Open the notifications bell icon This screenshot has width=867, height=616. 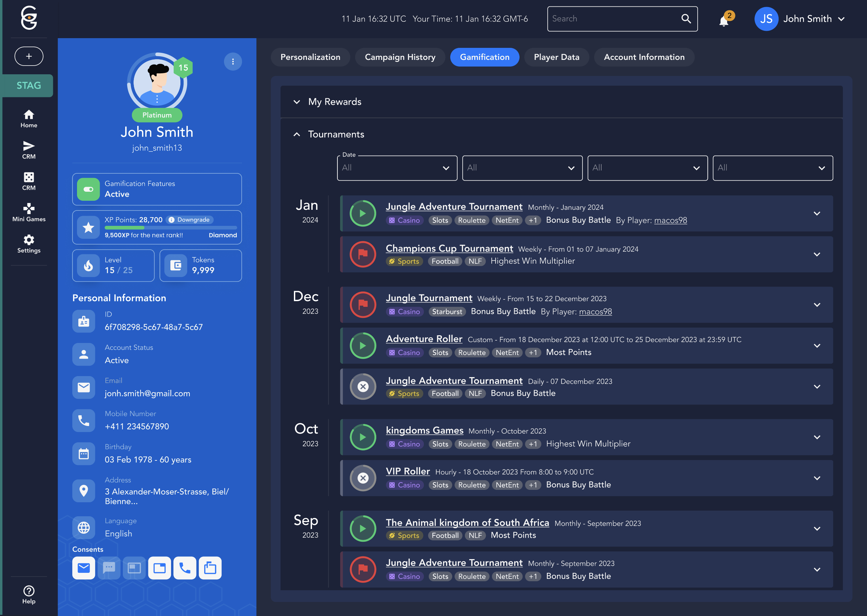pyautogui.click(x=724, y=20)
